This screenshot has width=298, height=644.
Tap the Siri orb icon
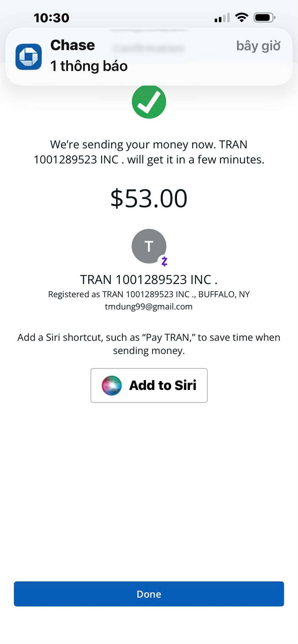coord(111,385)
